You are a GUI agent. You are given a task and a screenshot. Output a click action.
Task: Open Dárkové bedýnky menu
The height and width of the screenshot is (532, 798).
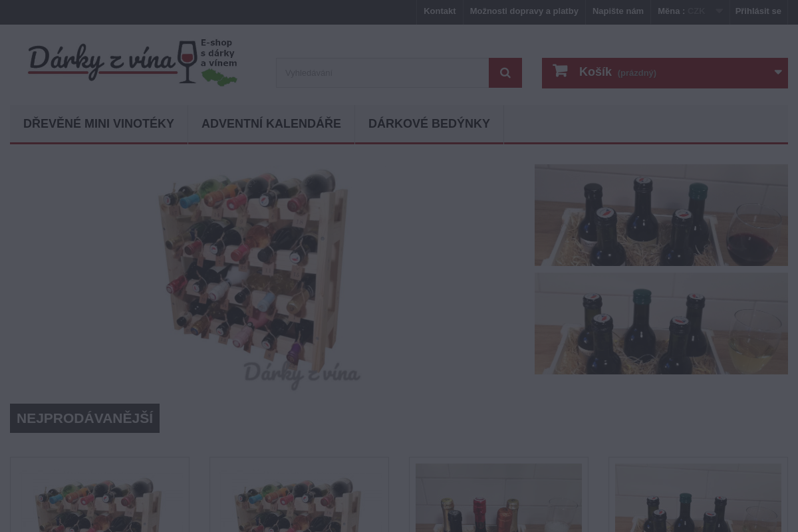(x=429, y=124)
